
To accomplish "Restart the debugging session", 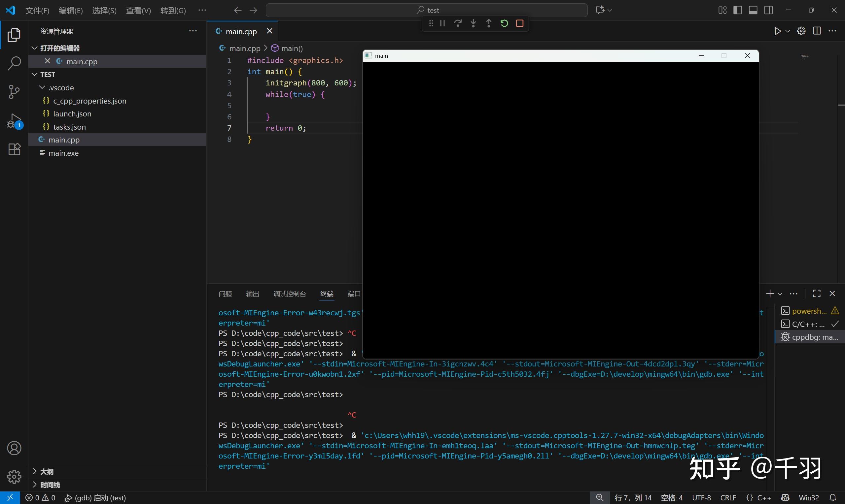I will point(504,23).
